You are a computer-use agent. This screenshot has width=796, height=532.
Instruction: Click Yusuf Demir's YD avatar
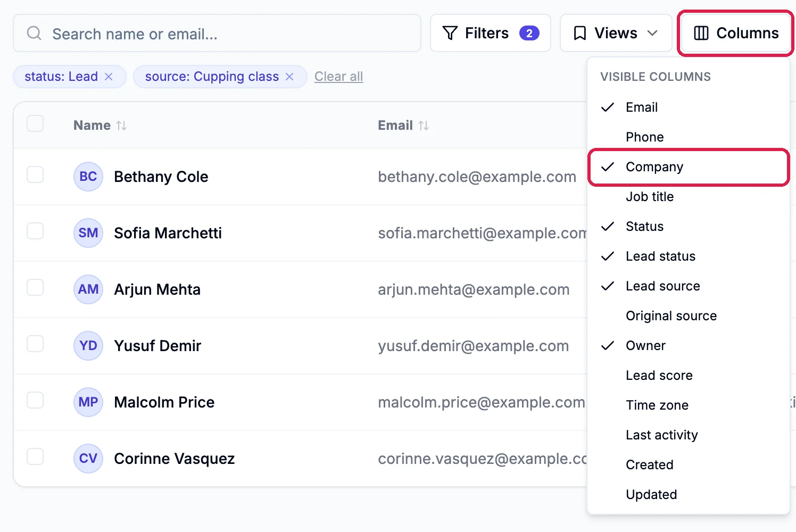pos(88,346)
